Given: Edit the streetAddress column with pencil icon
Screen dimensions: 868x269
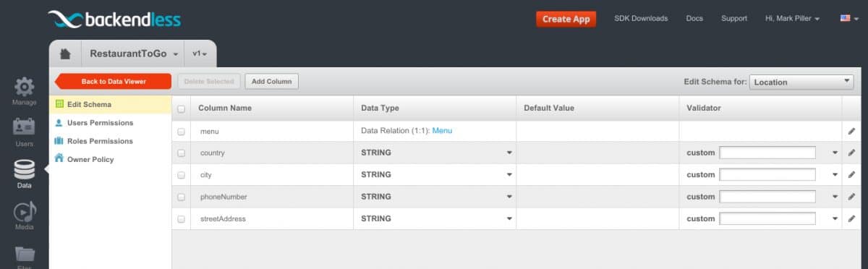Looking at the screenshot, I should pyautogui.click(x=851, y=218).
